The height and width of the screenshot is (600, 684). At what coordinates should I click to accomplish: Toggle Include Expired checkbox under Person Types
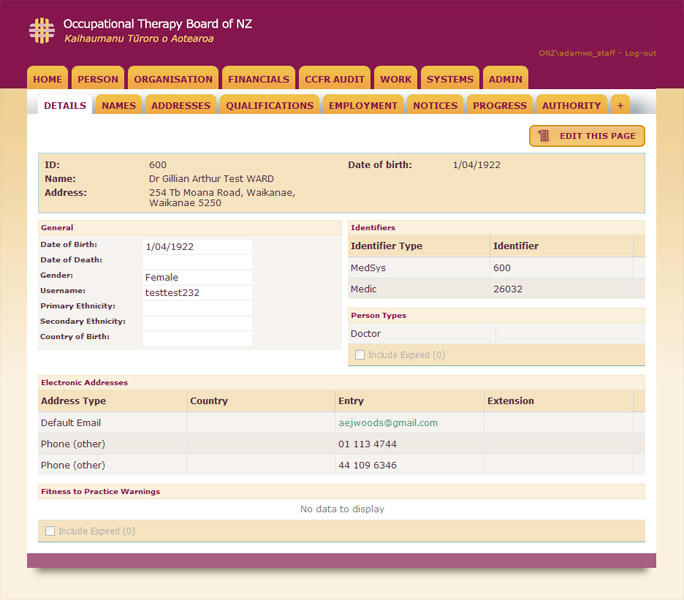tap(361, 355)
